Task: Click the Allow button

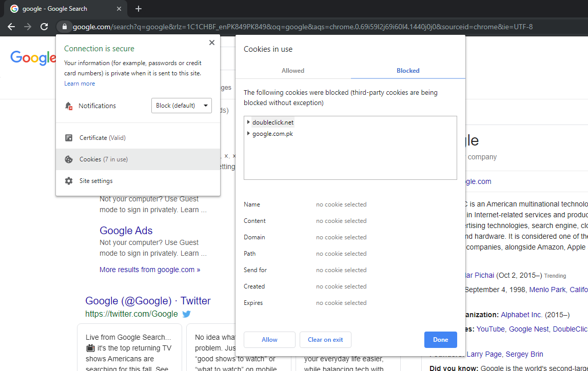Action: (269, 340)
